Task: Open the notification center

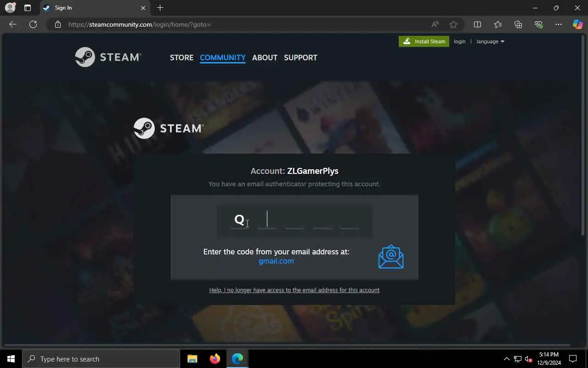Action: point(573,359)
